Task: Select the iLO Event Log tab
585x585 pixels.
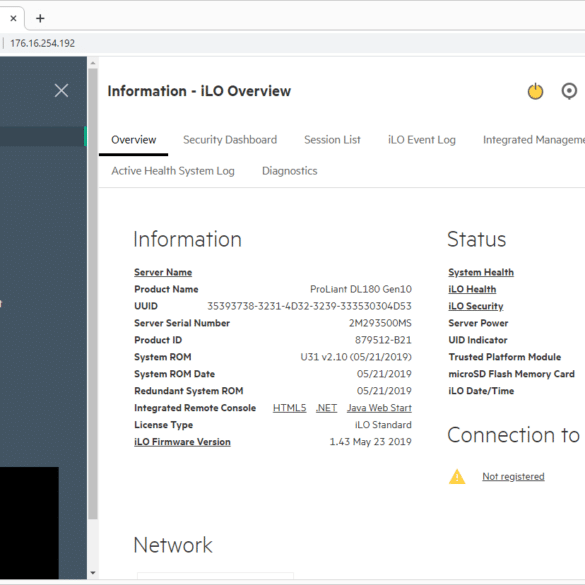Action: click(x=422, y=140)
